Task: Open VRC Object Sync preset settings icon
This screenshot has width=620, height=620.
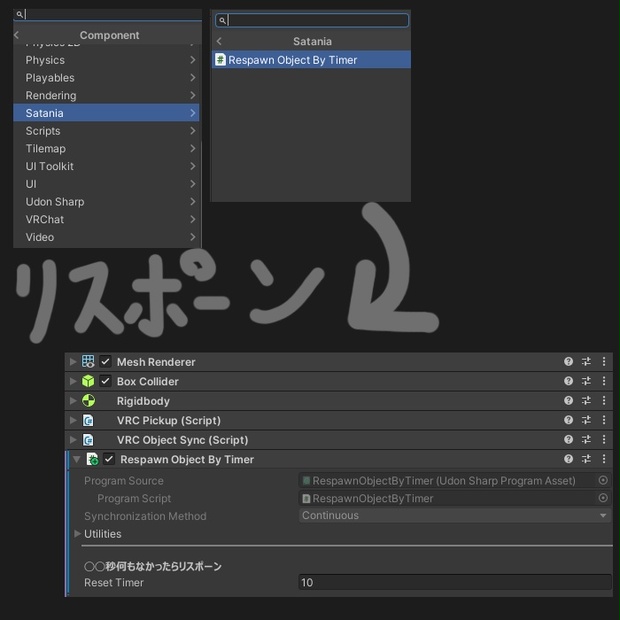Action: click(586, 439)
